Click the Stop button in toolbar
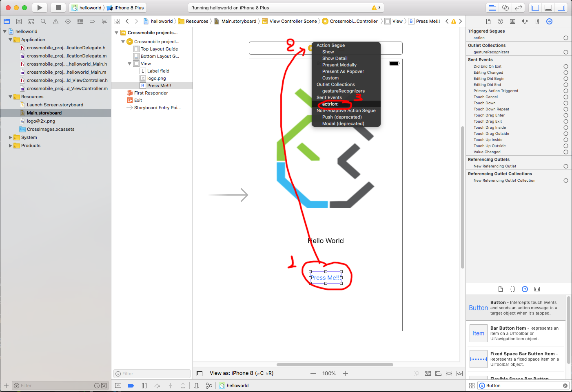Image resolution: width=572 pixels, height=392 pixels. (58, 8)
